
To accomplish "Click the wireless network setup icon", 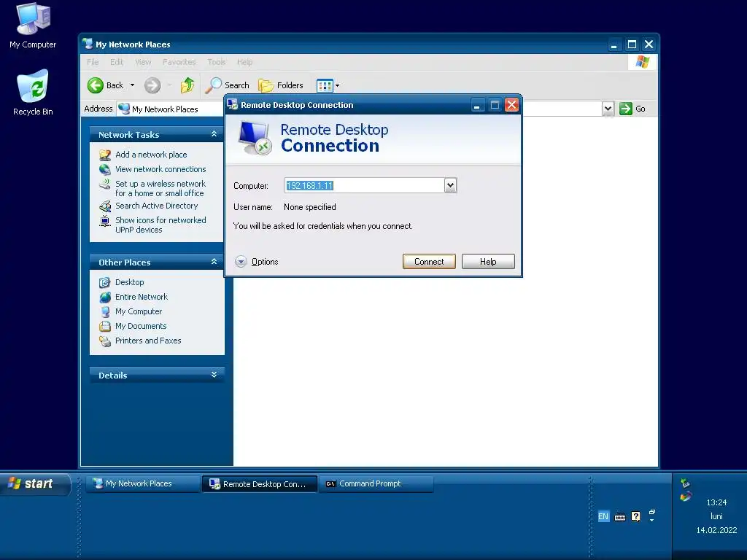I will point(105,184).
